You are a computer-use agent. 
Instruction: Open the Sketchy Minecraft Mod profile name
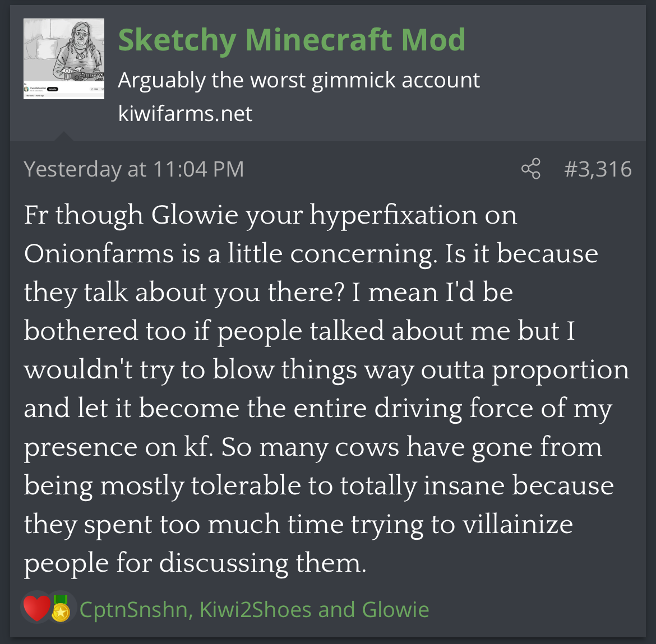coord(292,40)
